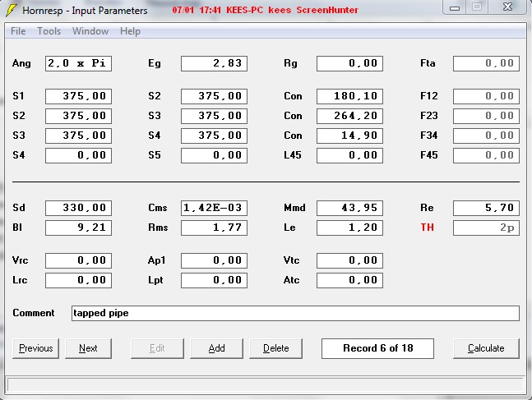Click the Re field with 5,70
Screen dimensions: 532x400
click(486, 208)
